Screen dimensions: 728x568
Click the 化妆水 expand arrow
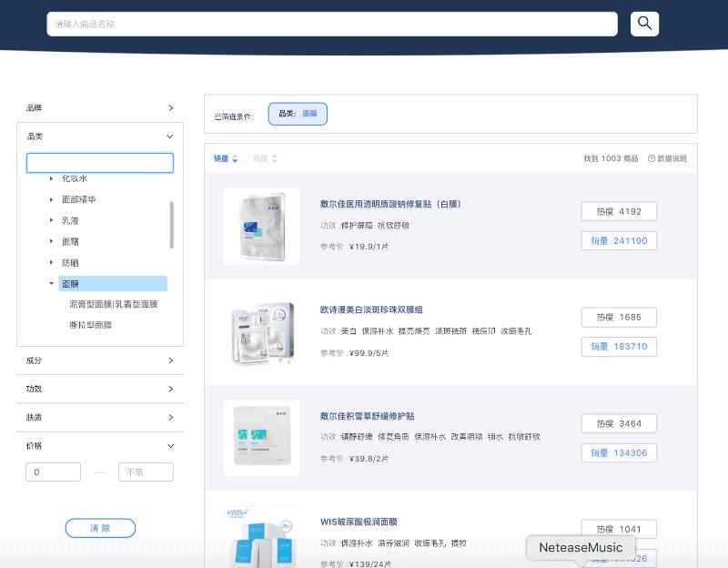point(51,178)
